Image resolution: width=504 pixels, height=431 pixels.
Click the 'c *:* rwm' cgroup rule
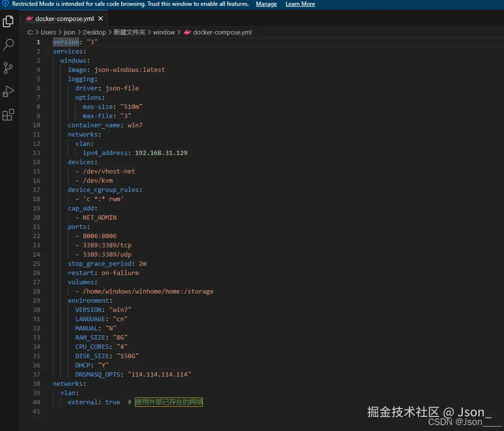103,199
